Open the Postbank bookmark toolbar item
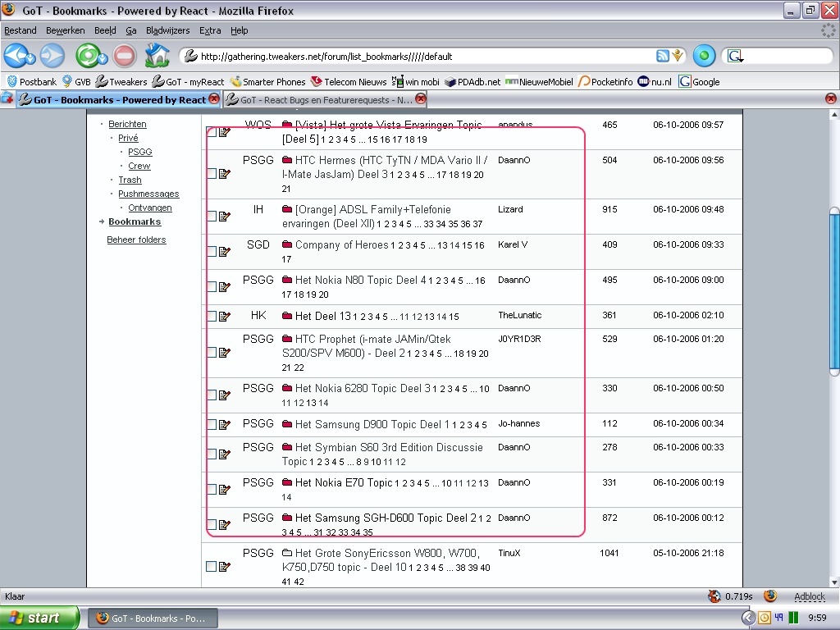 coord(32,81)
